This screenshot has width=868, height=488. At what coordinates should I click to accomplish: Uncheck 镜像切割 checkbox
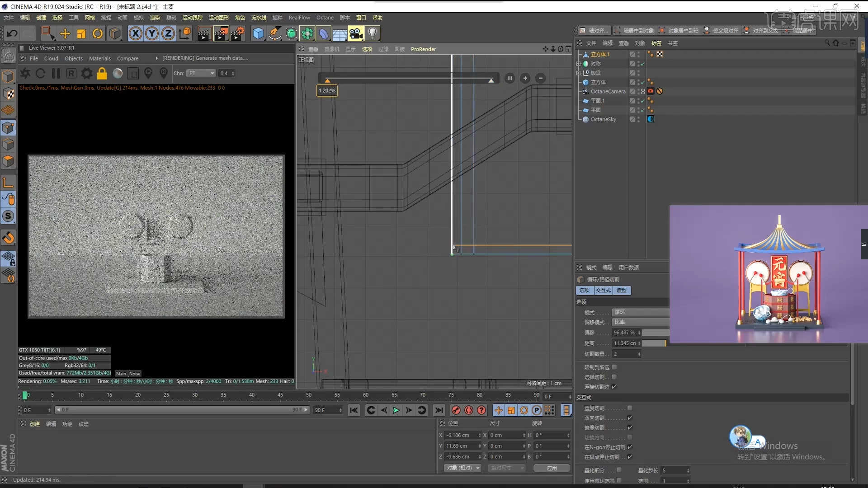pyautogui.click(x=630, y=427)
